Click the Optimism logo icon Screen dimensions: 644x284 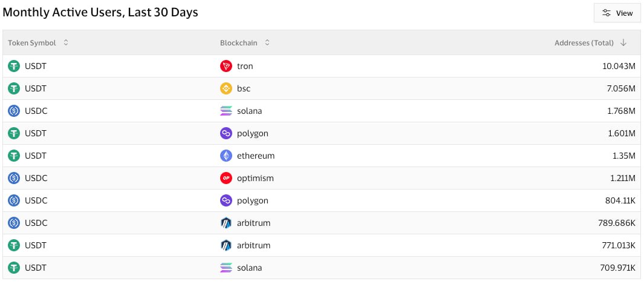(x=226, y=178)
